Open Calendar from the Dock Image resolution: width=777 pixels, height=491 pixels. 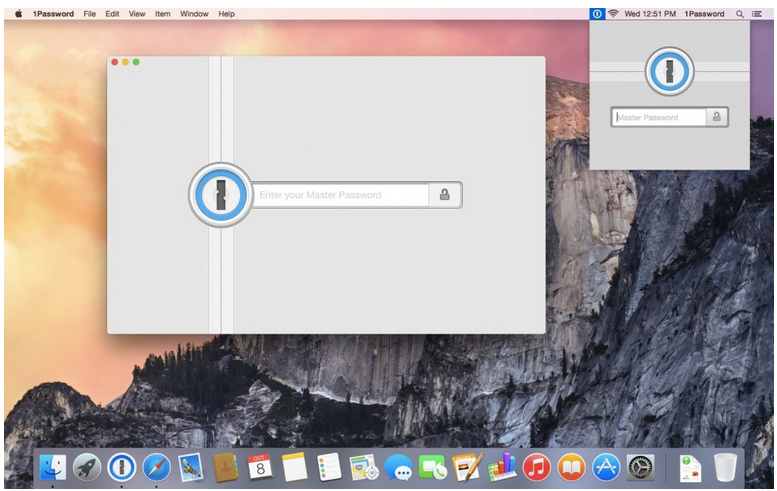(260, 467)
